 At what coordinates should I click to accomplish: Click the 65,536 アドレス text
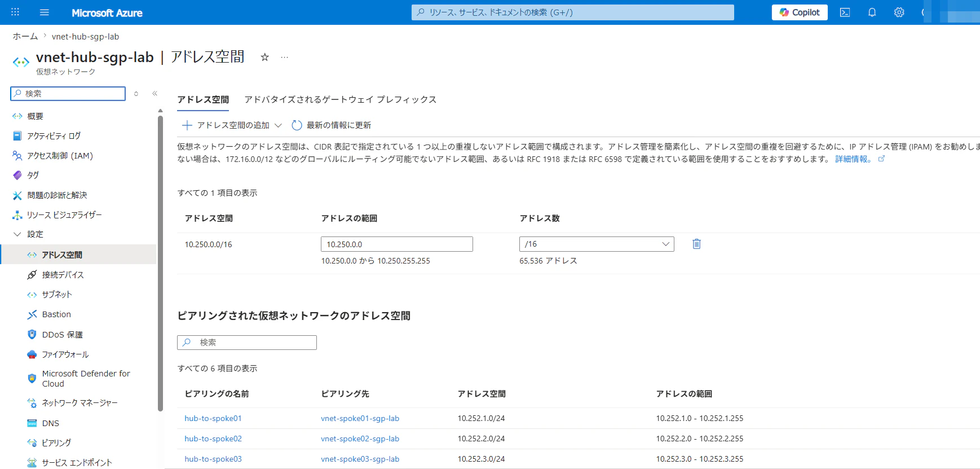point(548,261)
